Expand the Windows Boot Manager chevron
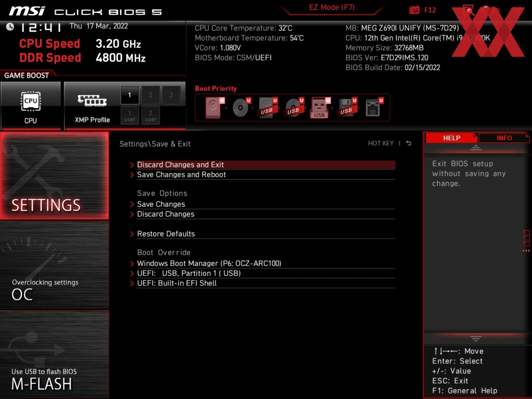This screenshot has height=399, width=532. [x=132, y=264]
